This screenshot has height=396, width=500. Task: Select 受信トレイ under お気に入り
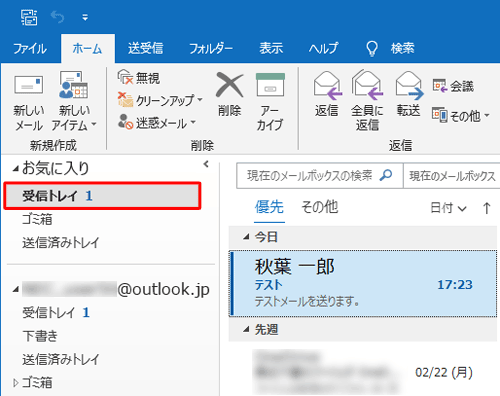102,196
